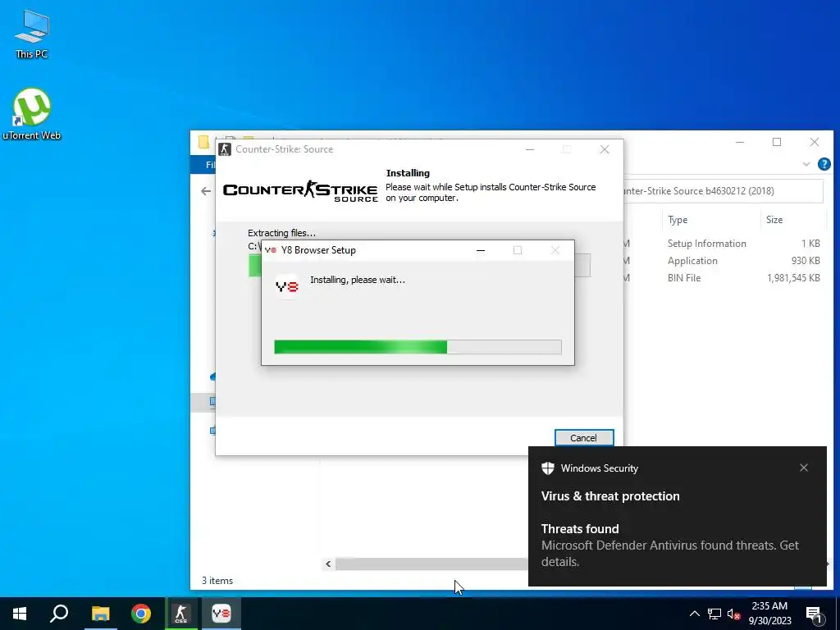This screenshot has width=840, height=630.
Task: Click the Windows Security shield icon
Action: pos(547,468)
